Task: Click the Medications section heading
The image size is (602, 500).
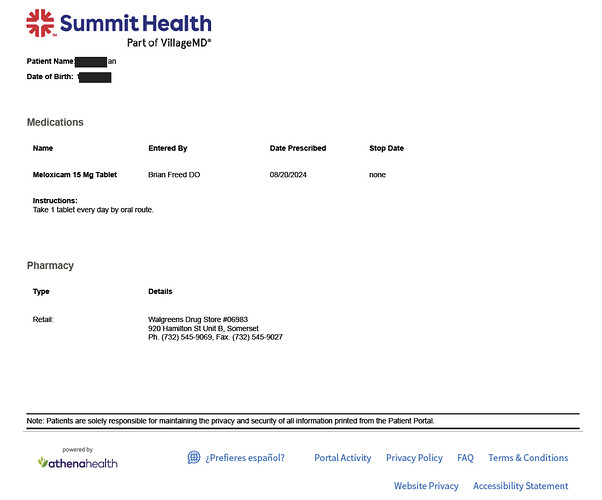Action: point(55,122)
